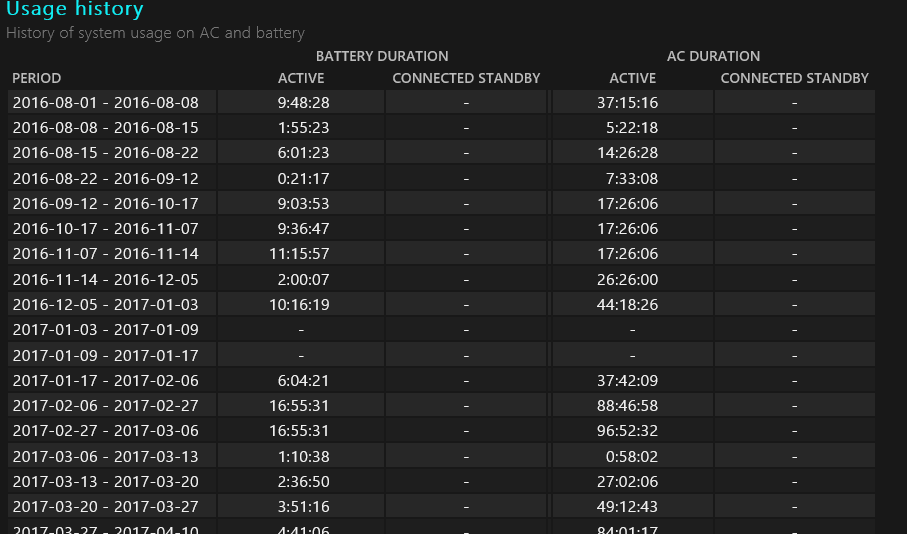Select the 2016-08-22 - 2016-09-12 period cell

[x=105, y=178]
